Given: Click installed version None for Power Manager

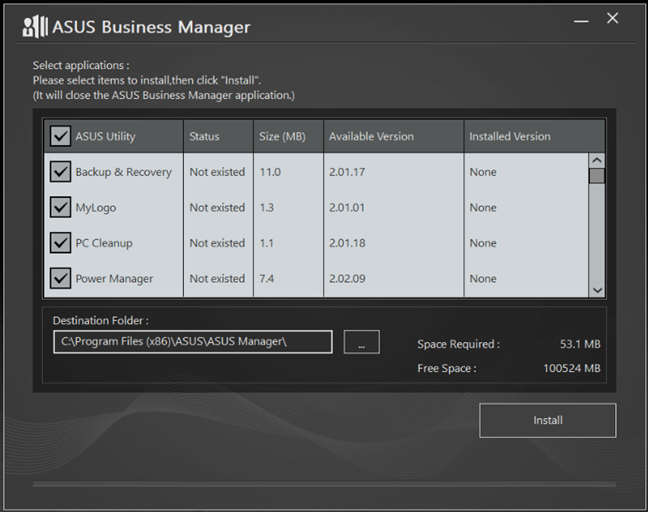Looking at the screenshot, I should [x=483, y=279].
